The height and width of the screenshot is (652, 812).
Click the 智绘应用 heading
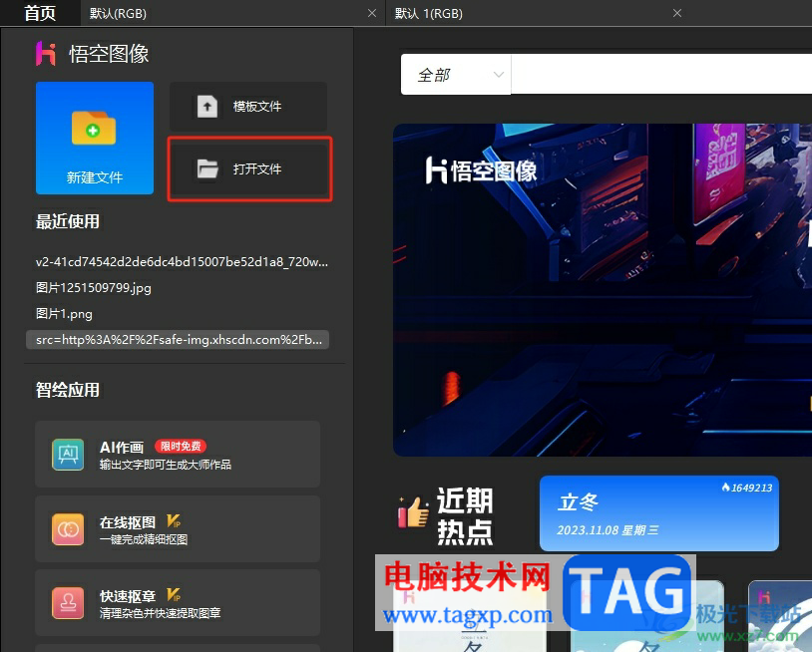point(67,390)
